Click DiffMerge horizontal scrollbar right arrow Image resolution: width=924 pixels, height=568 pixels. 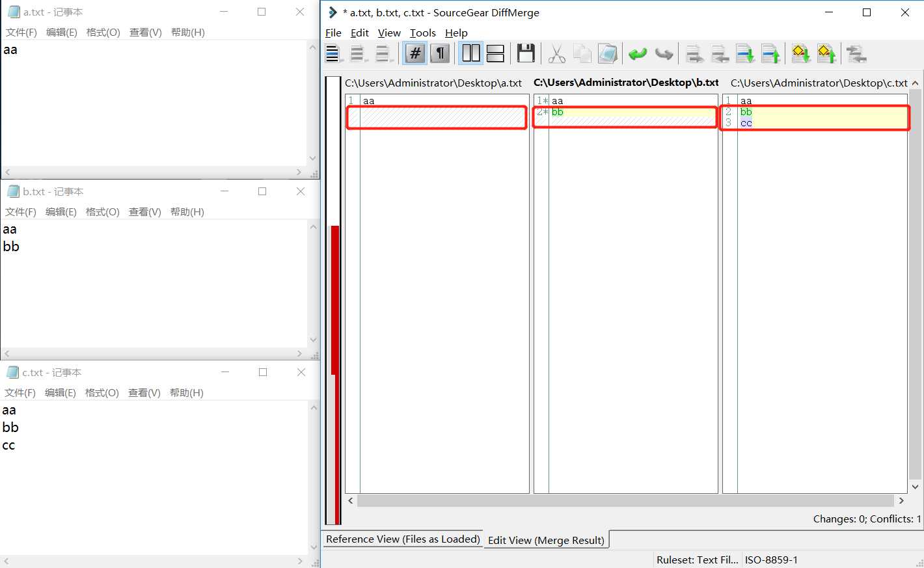click(901, 500)
